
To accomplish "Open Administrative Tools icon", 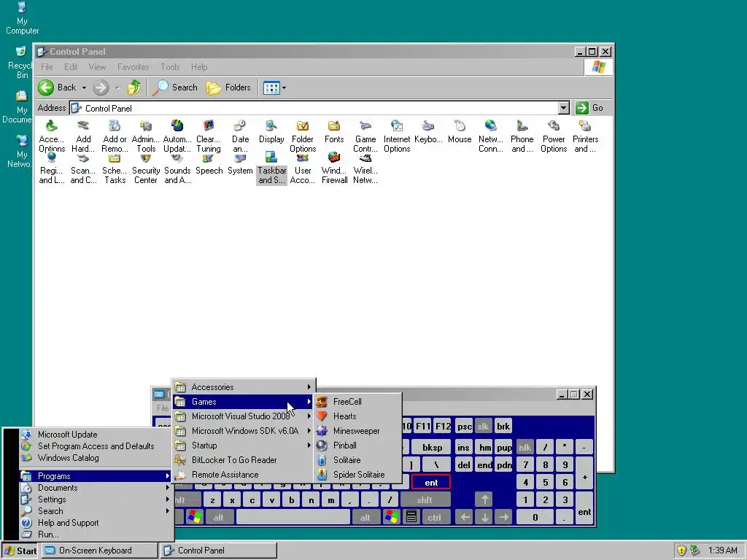I will pyautogui.click(x=146, y=136).
